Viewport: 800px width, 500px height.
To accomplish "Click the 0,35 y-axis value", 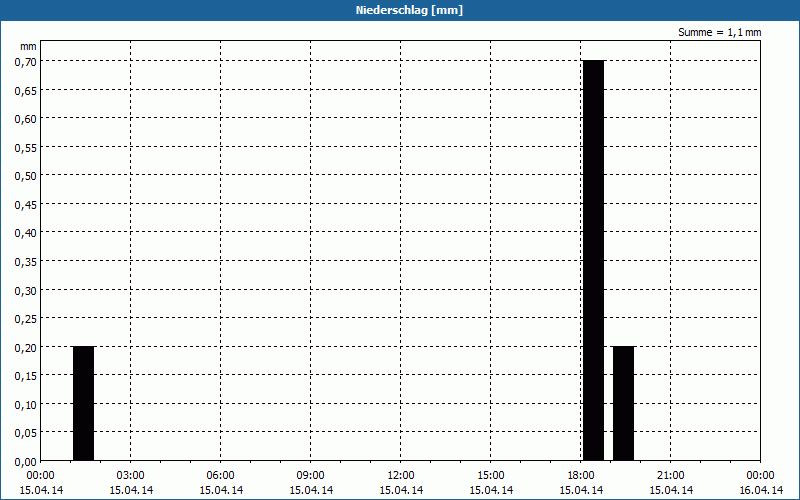I will click(x=26, y=262).
